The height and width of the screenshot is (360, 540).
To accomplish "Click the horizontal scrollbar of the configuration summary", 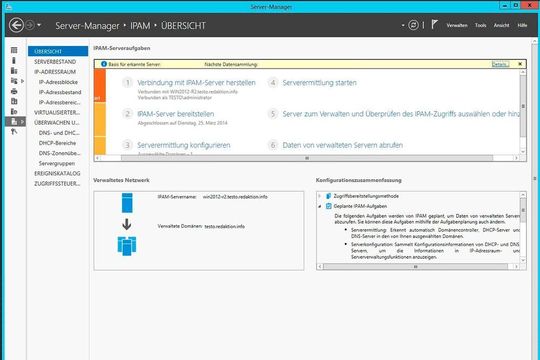I will pyautogui.click(x=415, y=267).
